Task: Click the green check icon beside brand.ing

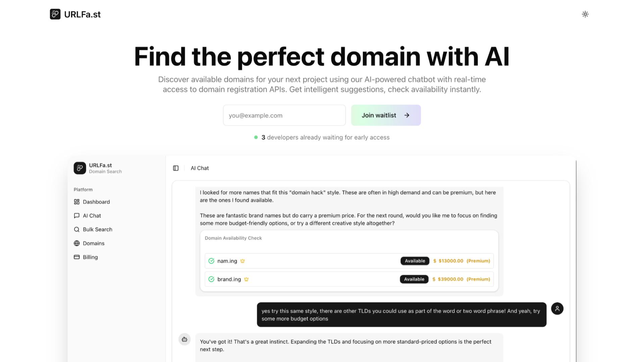Action: coord(211,279)
